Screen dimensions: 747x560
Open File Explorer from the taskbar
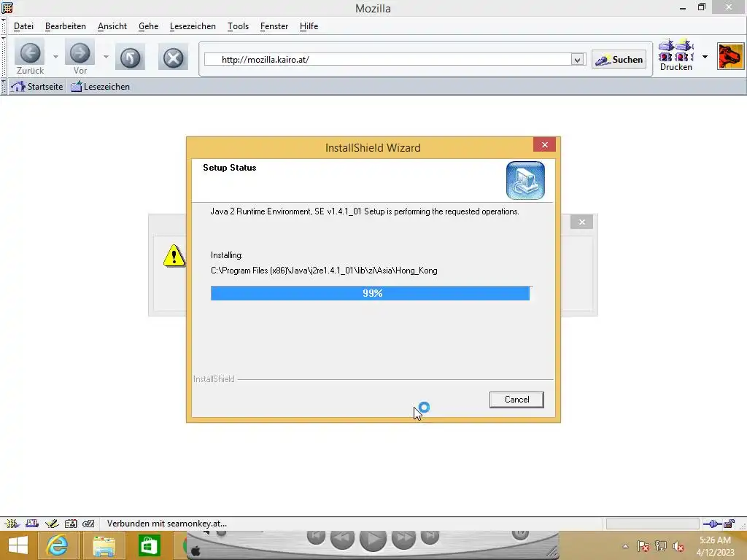[x=104, y=545]
